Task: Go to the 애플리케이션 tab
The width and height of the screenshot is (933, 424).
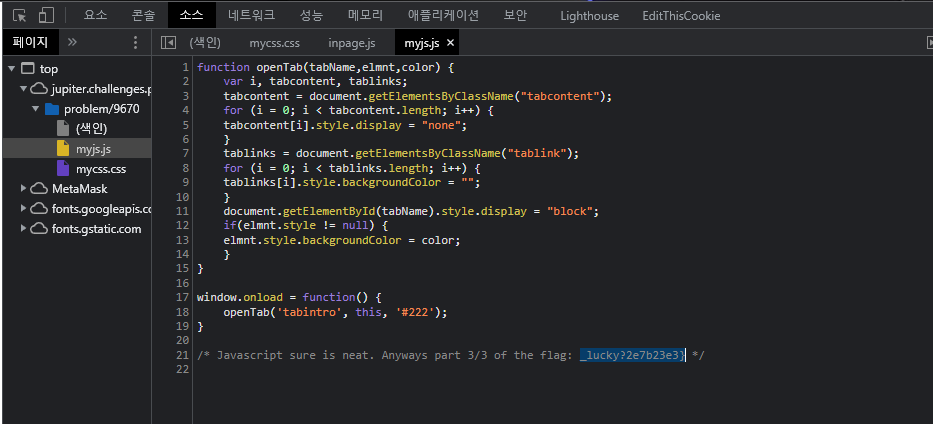Action: pos(444,15)
